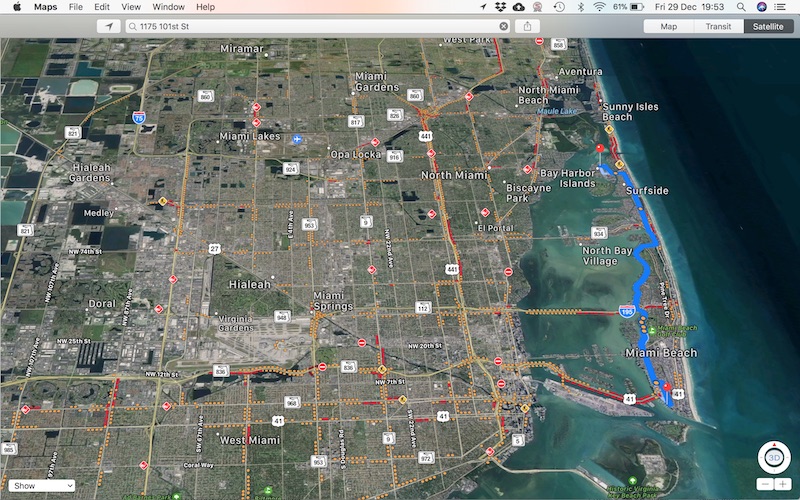
Task: Switch to Map view
Action: pyautogui.click(x=668, y=26)
